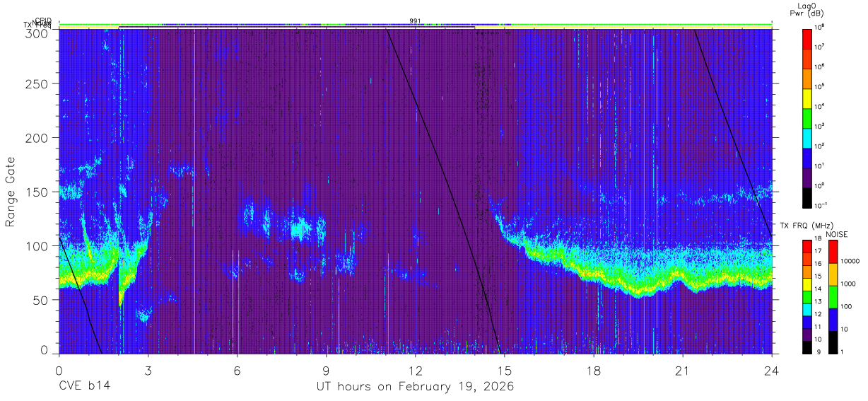Click the '300' tick on the Range Gate axis
This screenshot has width=868, height=401.
(37, 33)
